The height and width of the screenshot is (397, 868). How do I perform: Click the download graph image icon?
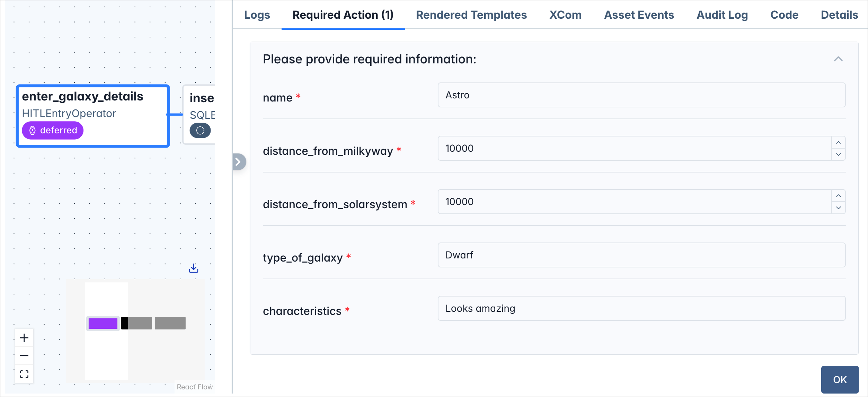[x=193, y=268]
